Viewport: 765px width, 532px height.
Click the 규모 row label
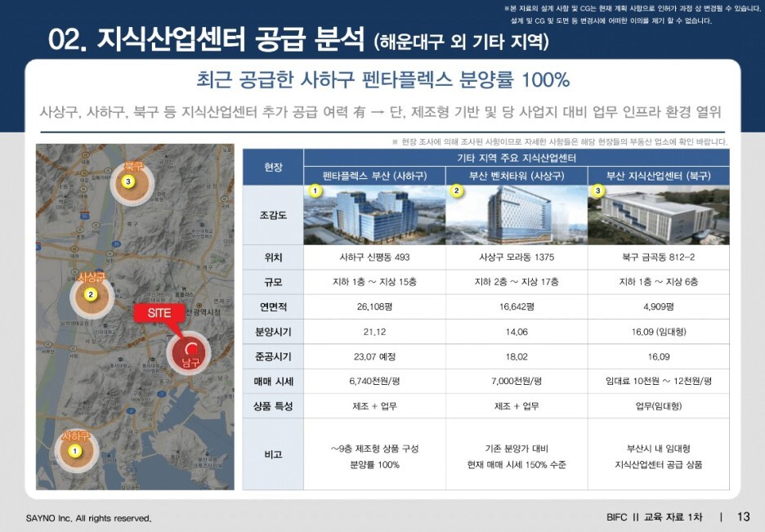(273, 282)
